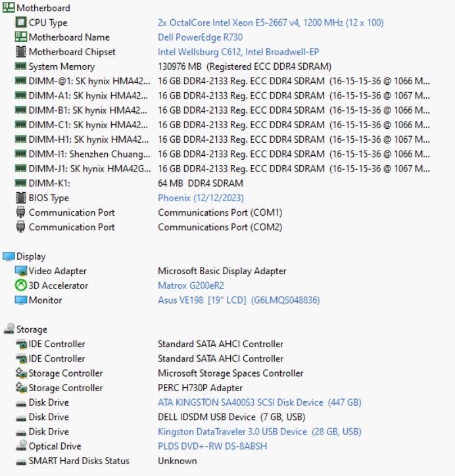The height and width of the screenshot is (476, 455).
Task: Select the Microsoft Storage Spaces Controller value
Action: point(230,373)
